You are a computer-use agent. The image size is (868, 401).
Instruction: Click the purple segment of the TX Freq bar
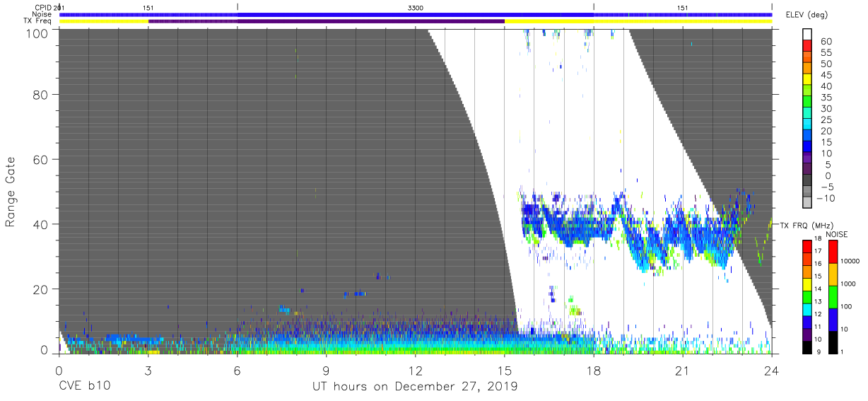(x=326, y=21)
